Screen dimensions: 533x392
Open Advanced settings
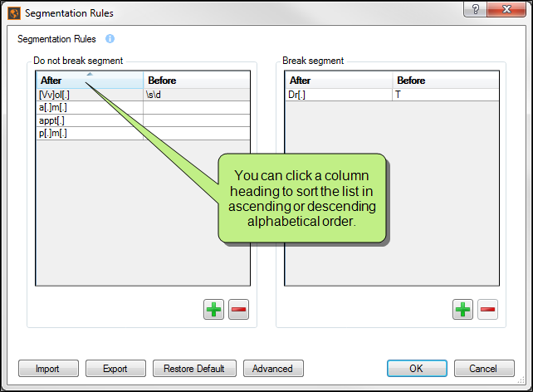point(273,369)
